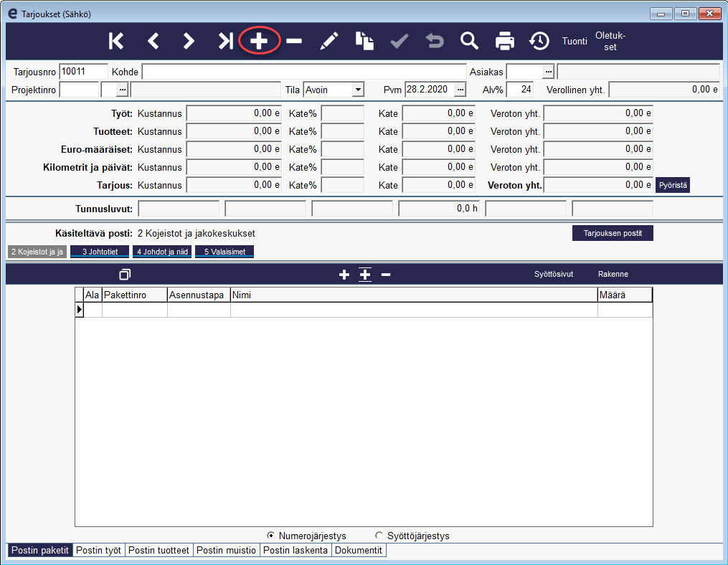Open the Dokumentit tab
Image resolution: width=728 pixels, height=565 pixels.
click(359, 550)
